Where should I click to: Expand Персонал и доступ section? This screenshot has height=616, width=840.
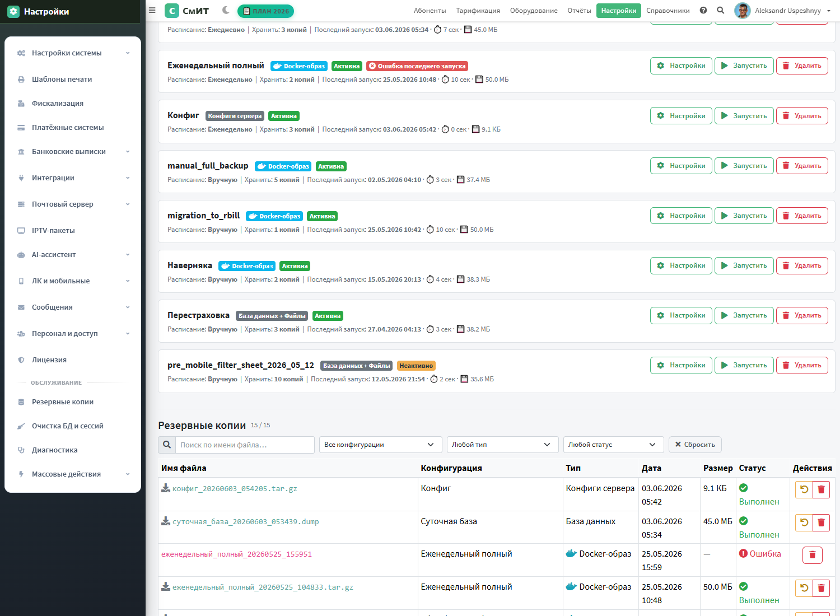coord(73,334)
